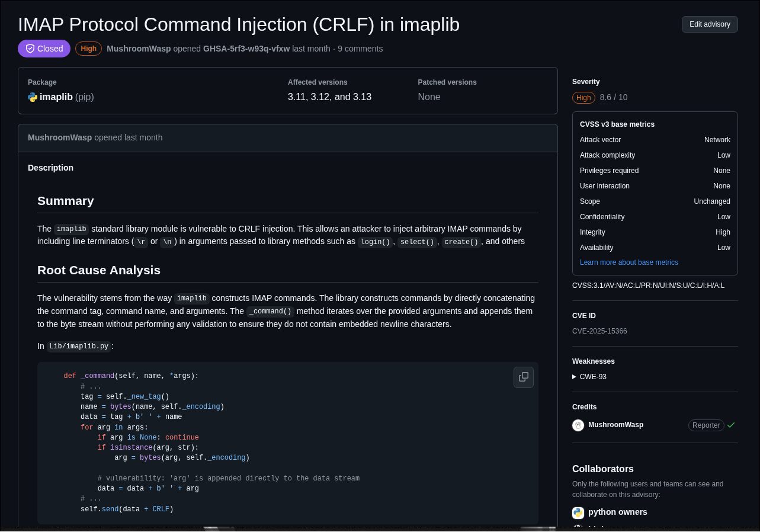Open MushroomWasp profile in advisory header
Image resolution: width=760 pixels, height=532 pixels.
click(139, 49)
